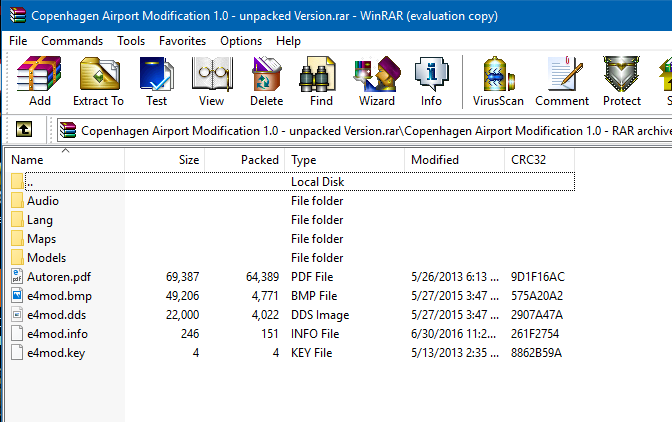Sort by the Packed column header
Viewport: 672px width, 422px height.
point(244,160)
